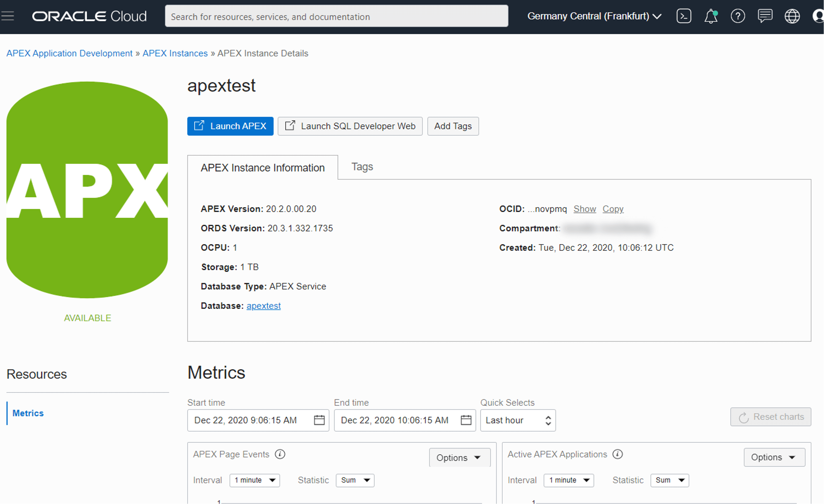Open the feedback chat icon
Viewport: 824px width, 504px height.
765,16
